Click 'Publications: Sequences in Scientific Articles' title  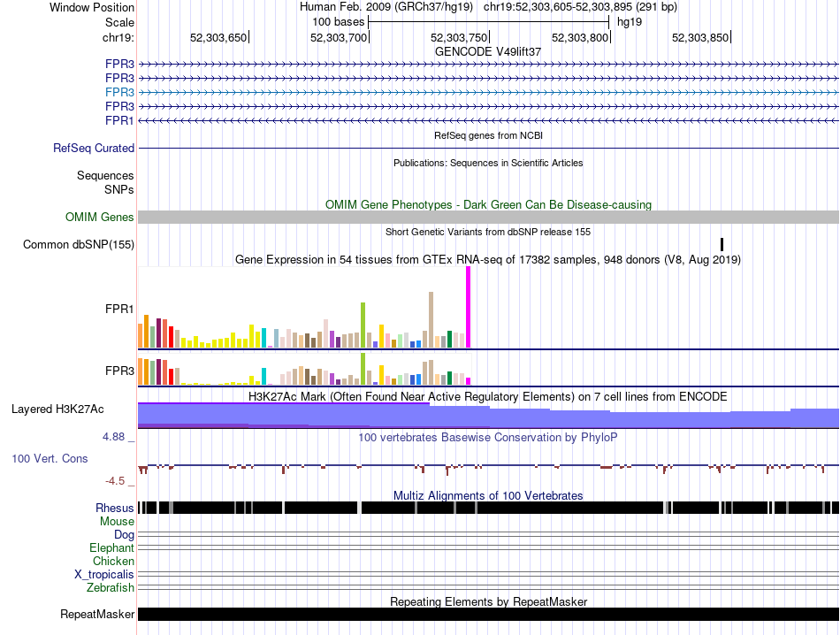coord(488,163)
